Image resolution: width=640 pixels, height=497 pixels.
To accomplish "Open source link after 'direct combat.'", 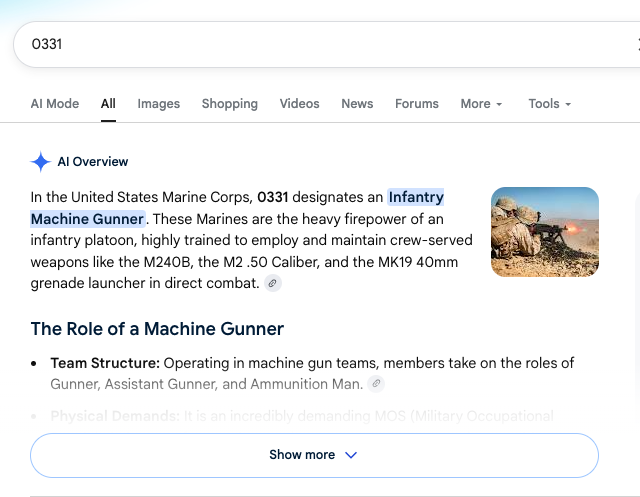I will coord(273,283).
